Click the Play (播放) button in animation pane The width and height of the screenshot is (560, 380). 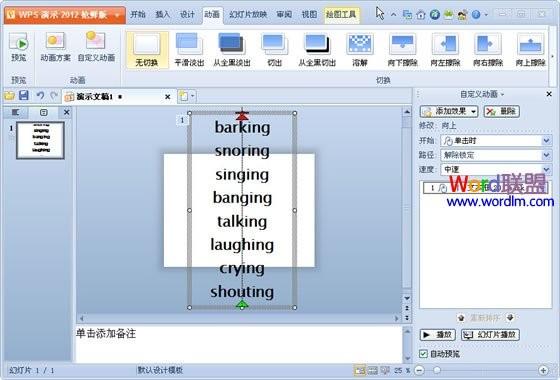tap(438, 335)
